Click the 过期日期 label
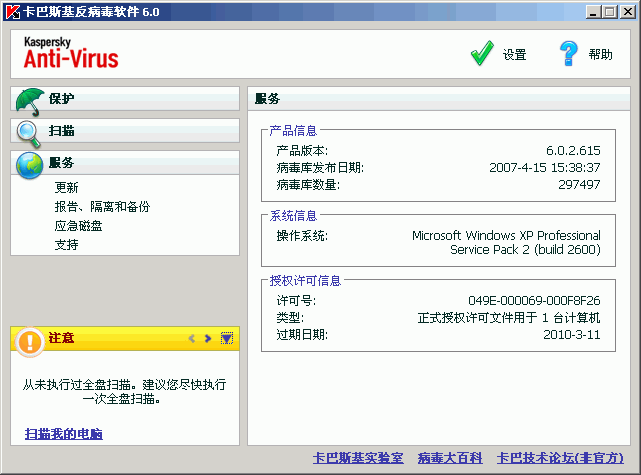The height and width of the screenshot is (475, 641). [x=302, y=335]
